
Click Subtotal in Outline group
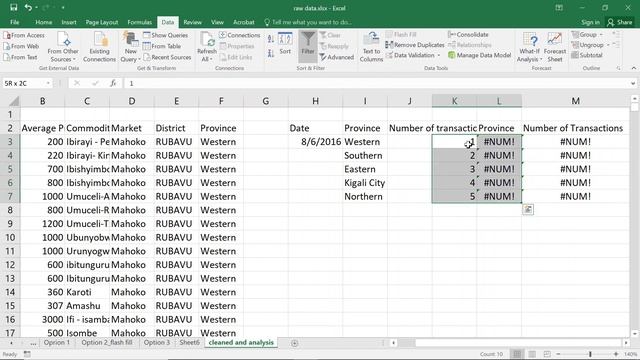[x=587, y=55]
